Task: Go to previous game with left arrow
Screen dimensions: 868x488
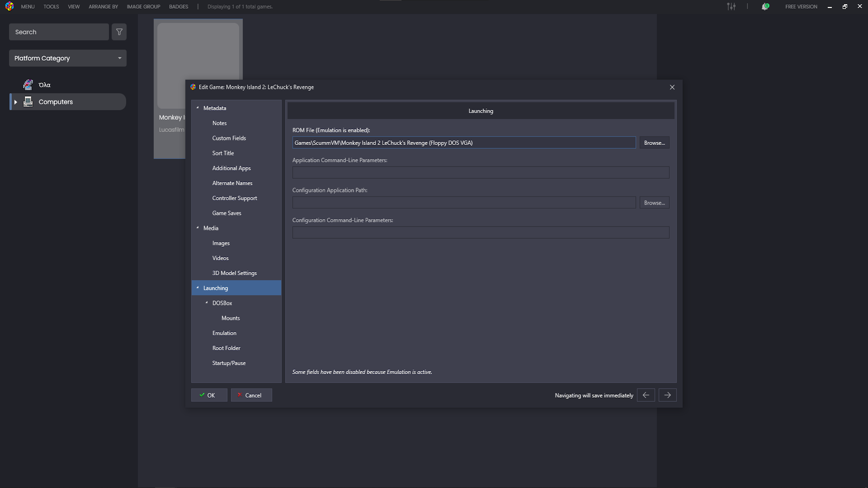Action: 646,395
